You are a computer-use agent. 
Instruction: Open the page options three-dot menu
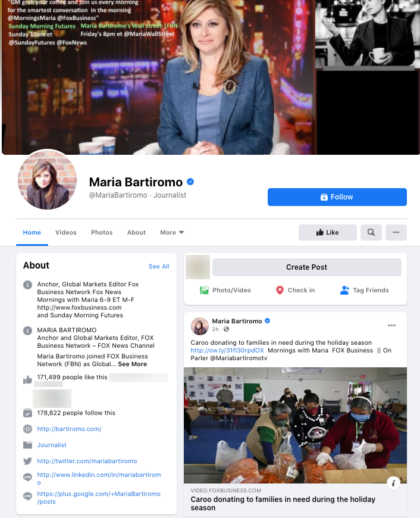point(396,232)
